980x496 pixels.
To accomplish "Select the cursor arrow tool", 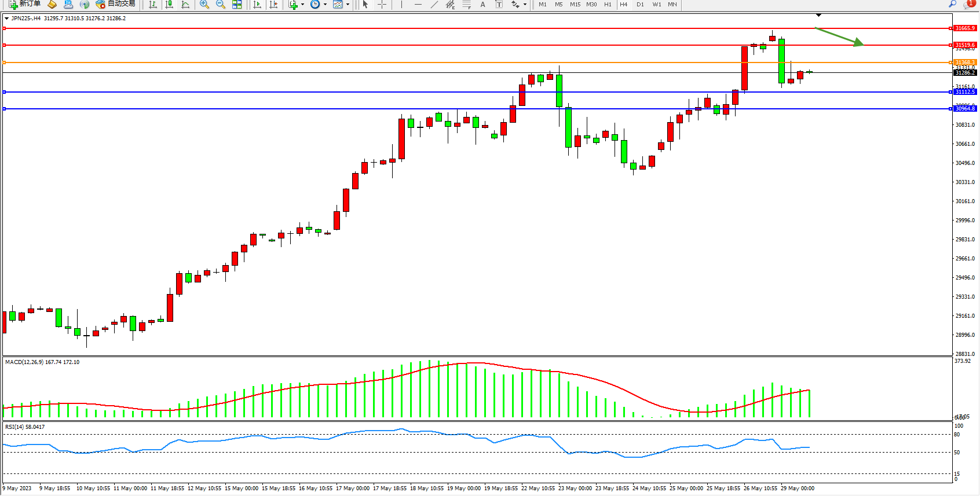I will pyautogui.click(x=365, y=4).
